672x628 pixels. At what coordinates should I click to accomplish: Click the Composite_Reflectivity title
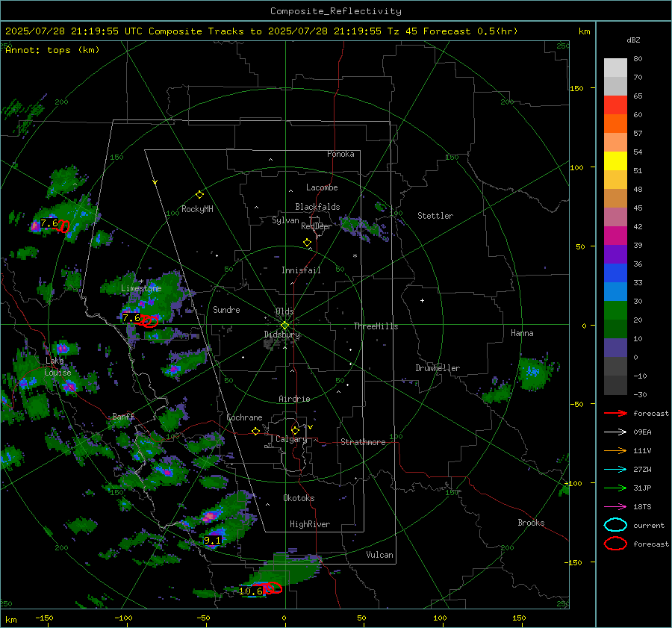336,11
